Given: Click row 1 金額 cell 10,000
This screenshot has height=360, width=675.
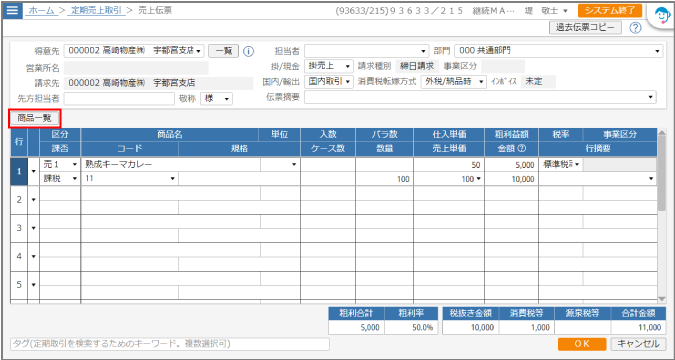Looking at the screenshot, I should [511, 179].
